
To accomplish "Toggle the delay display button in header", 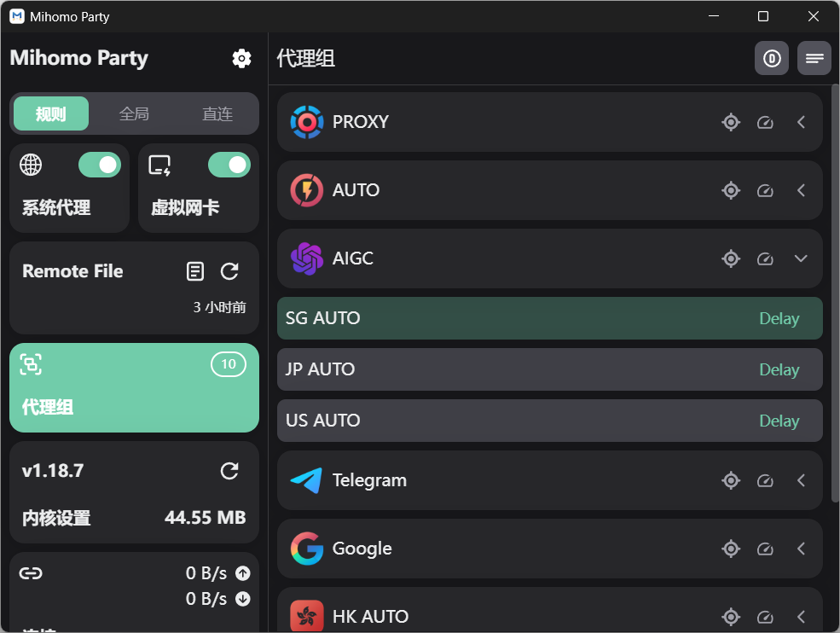I will click(x=772, y=58).
